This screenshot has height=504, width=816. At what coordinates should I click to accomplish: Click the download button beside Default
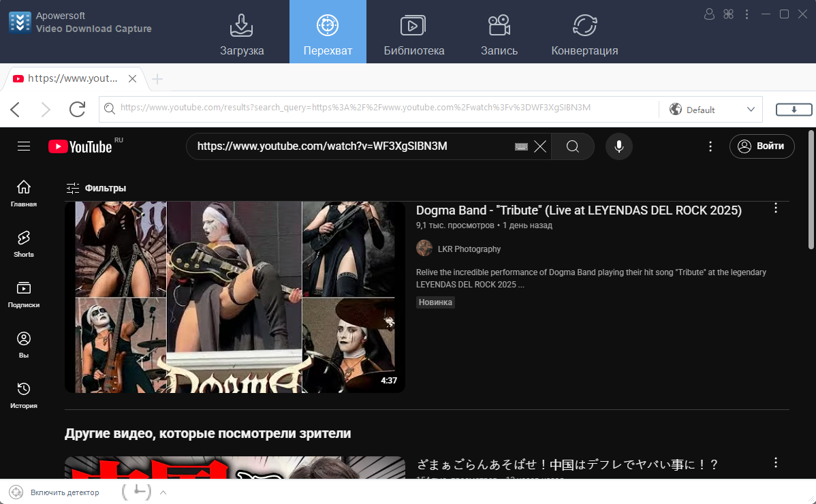[794, 110]
